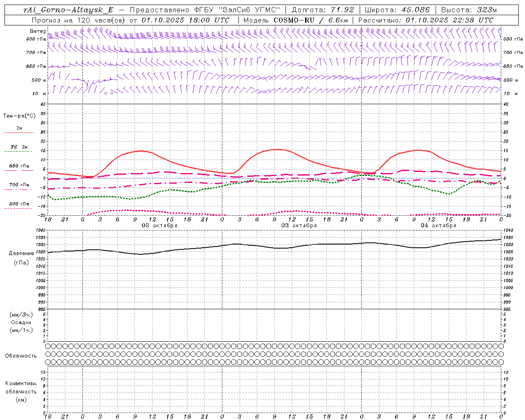Screen dimensions: 525x420
Task: Click the forecast start time 01.10.2025 18:00 UTC
Action: tap(185, 20)
